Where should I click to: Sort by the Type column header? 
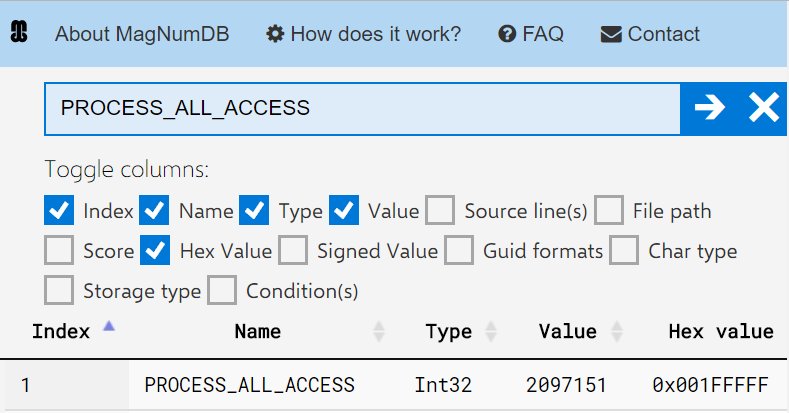(x=449, y=332)
